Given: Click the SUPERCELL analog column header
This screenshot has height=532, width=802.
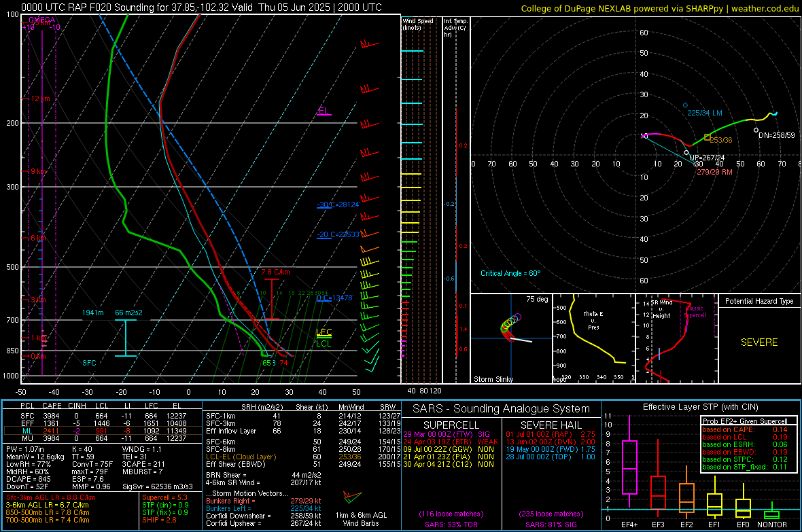Looking at the screenshot, I should tap(451, 425).
